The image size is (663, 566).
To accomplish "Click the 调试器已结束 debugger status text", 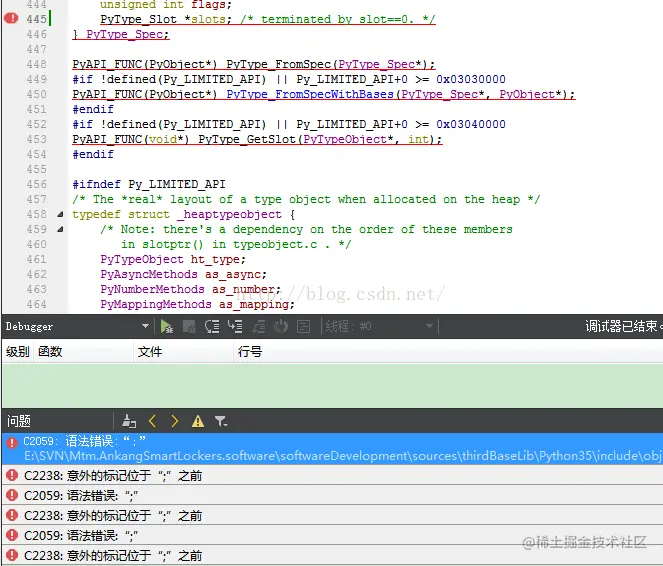I will (x=621, y=326).
